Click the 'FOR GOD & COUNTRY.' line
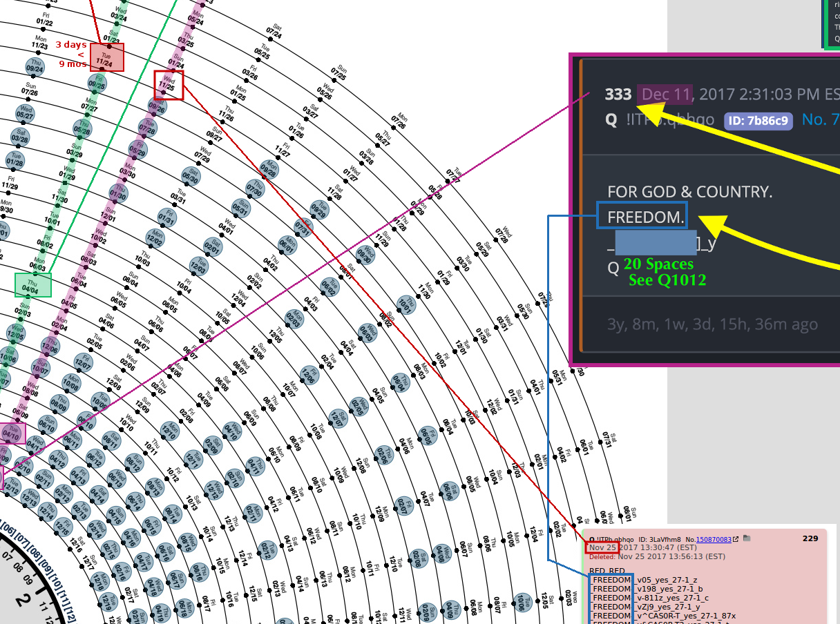The width and height of the screenshot is (840, 624). [690, 192]
